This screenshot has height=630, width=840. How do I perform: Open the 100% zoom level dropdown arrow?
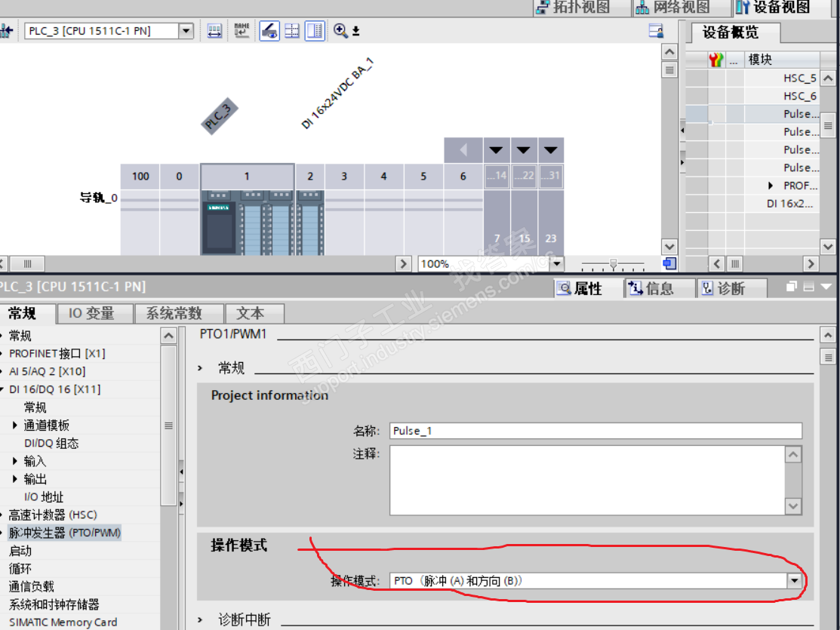point(557,263)
